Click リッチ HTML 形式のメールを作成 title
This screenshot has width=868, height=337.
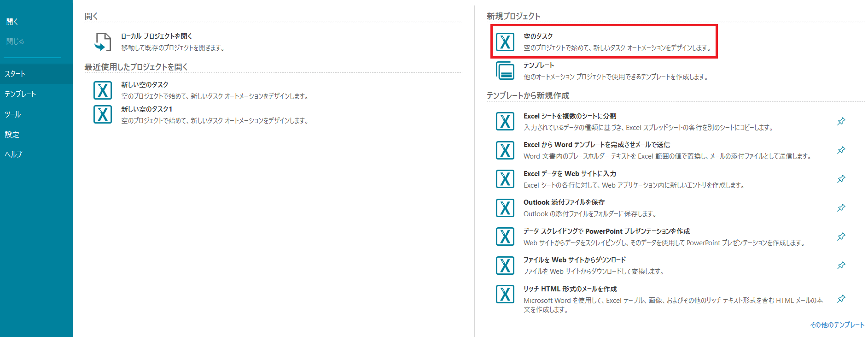570,289
